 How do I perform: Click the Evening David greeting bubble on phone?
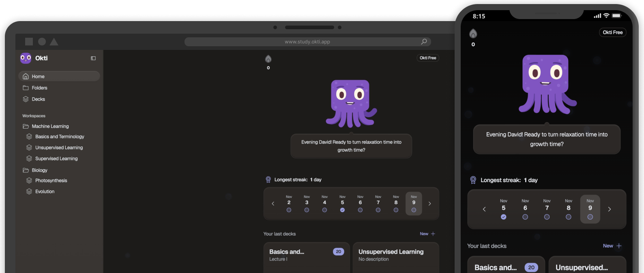(x=547, y=139)
